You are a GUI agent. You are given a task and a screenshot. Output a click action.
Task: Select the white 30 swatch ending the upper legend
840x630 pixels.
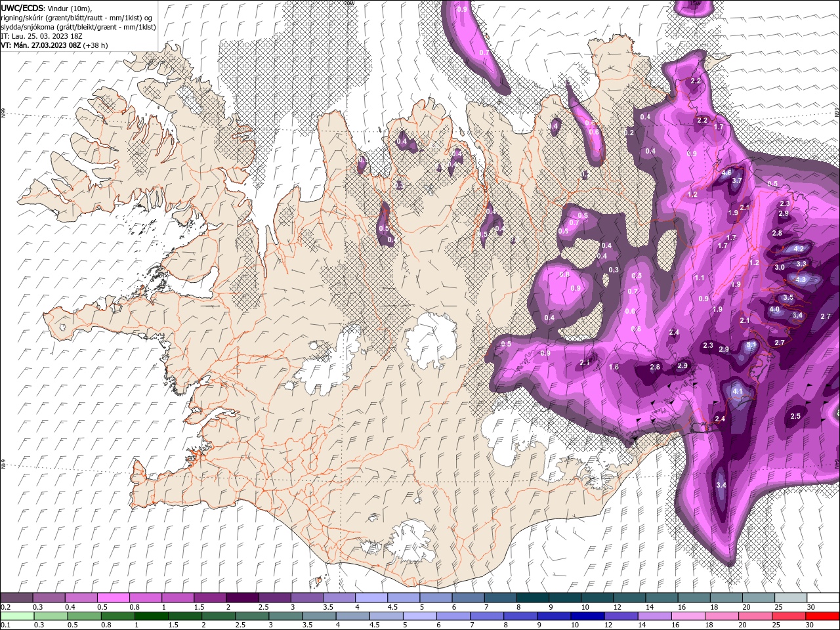[x=823, y=598]
